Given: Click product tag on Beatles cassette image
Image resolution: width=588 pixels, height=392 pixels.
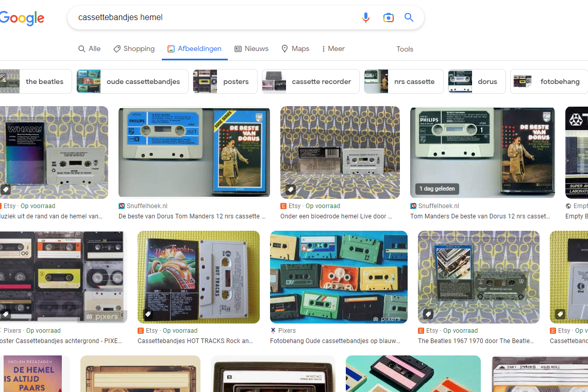Looking at the screenshot, I should coord(428,314).
